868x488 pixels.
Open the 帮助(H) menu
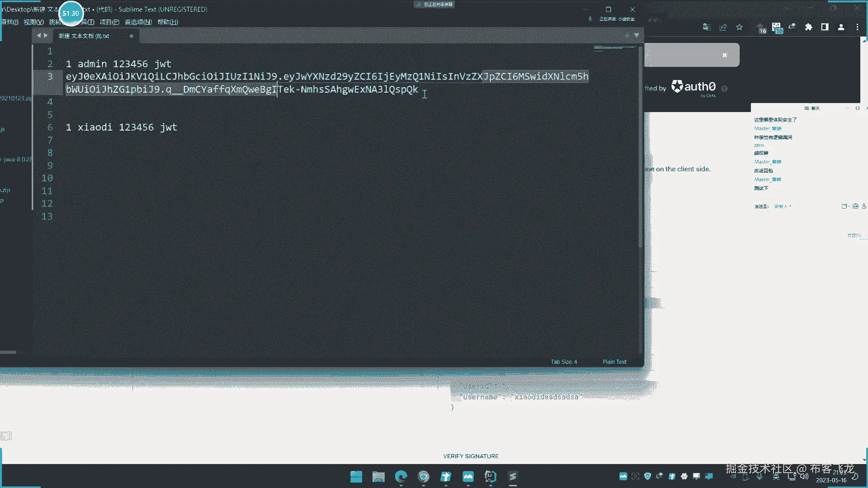pos(168,22)
